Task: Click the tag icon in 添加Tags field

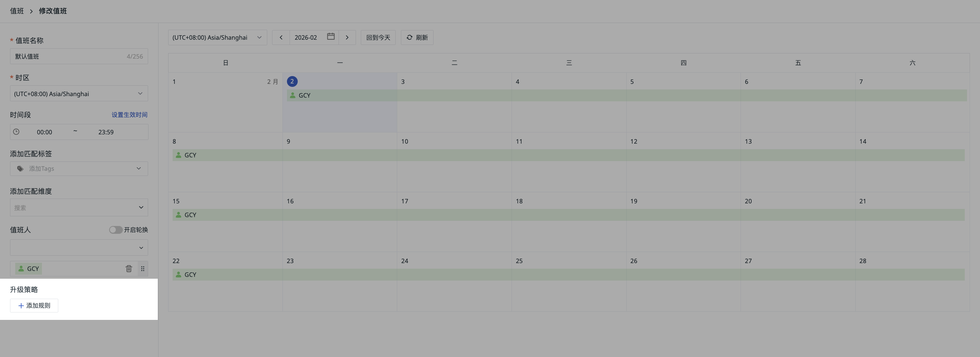Action: pyautogui.click(x=20, y=168)
